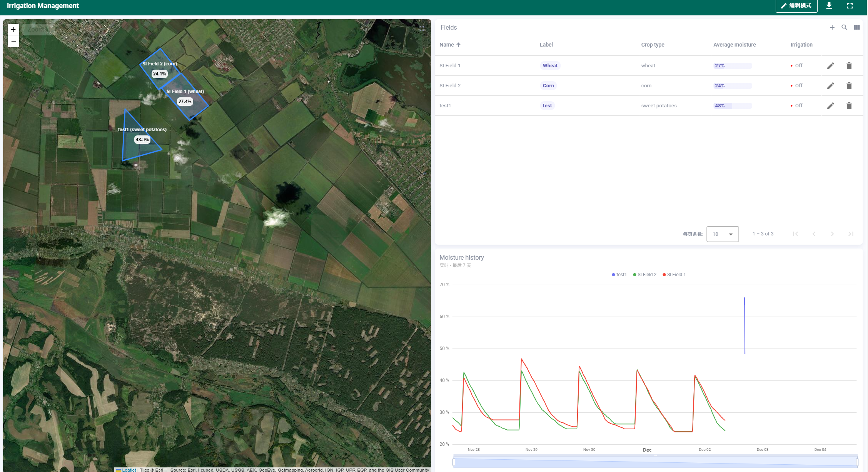Screen dimensions: 868x472
Task: Toggle SI Field 2 legend series
Action: click(645, 275)
